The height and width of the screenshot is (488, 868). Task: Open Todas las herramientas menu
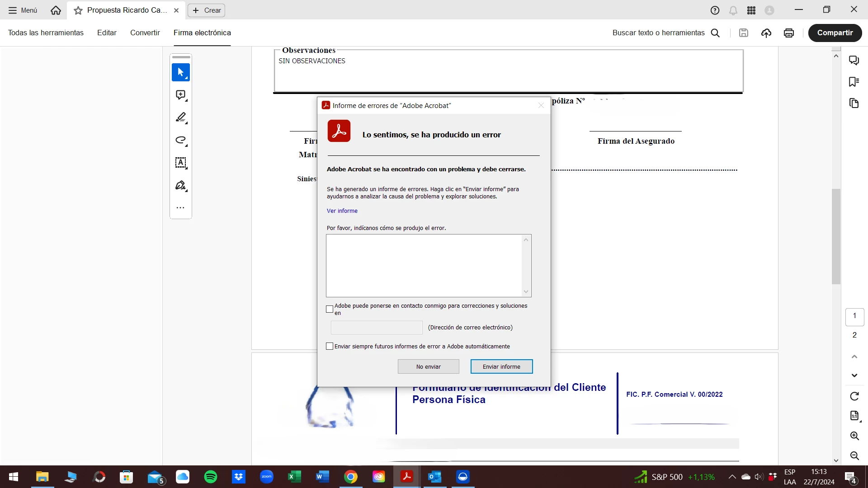click(x=46, y=33)
